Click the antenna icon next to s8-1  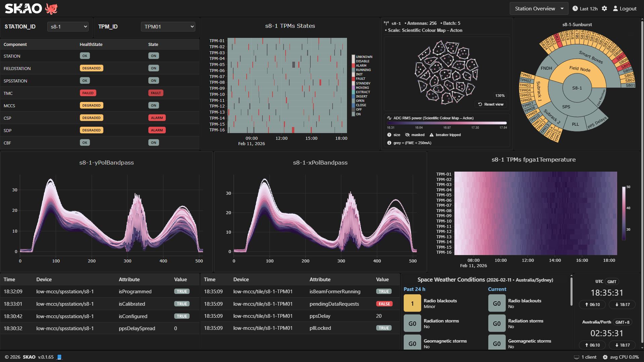386,23
